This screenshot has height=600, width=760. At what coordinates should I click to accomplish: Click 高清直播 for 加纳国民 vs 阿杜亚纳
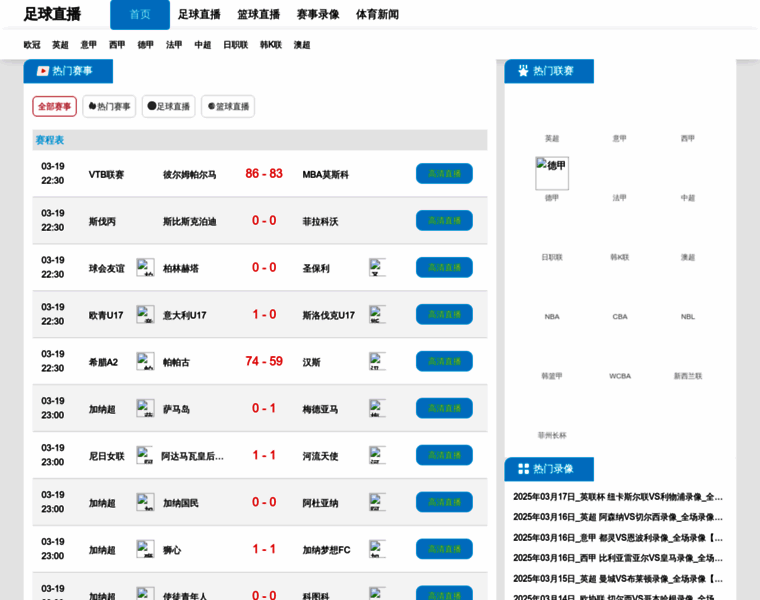[x=444, y=502]
